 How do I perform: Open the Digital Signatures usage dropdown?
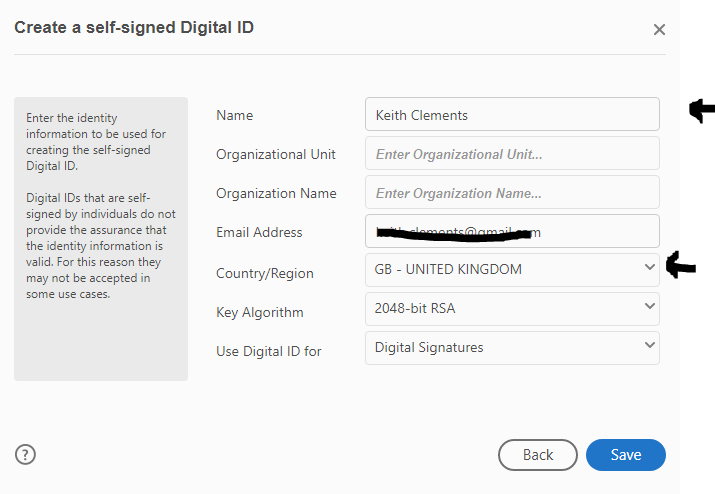pos(512,348)
